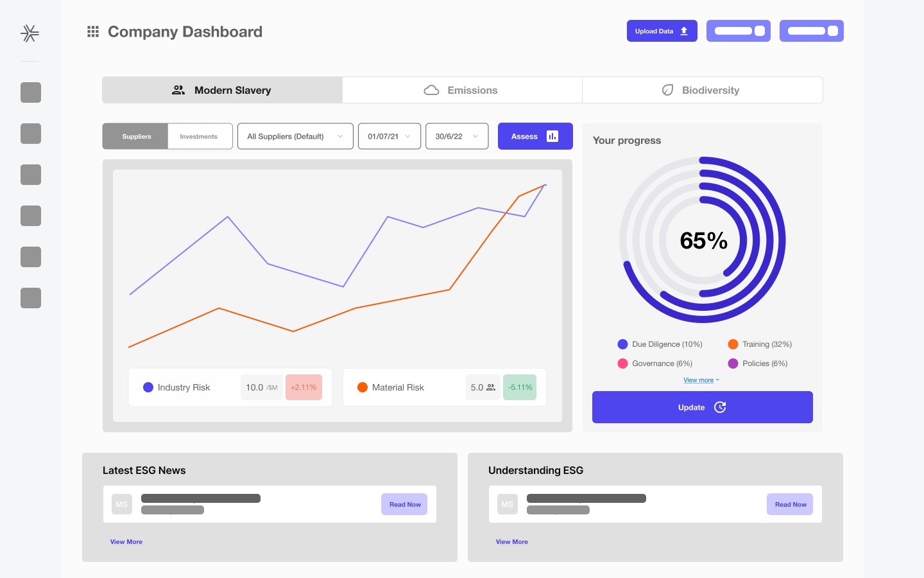Click the Material Risk label
Screen dimensions: 924x578
click(398, 387)
